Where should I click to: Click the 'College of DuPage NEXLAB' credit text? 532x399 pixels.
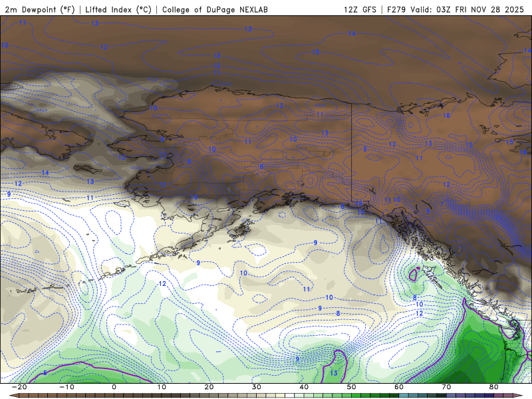click(x=215, y=9)
